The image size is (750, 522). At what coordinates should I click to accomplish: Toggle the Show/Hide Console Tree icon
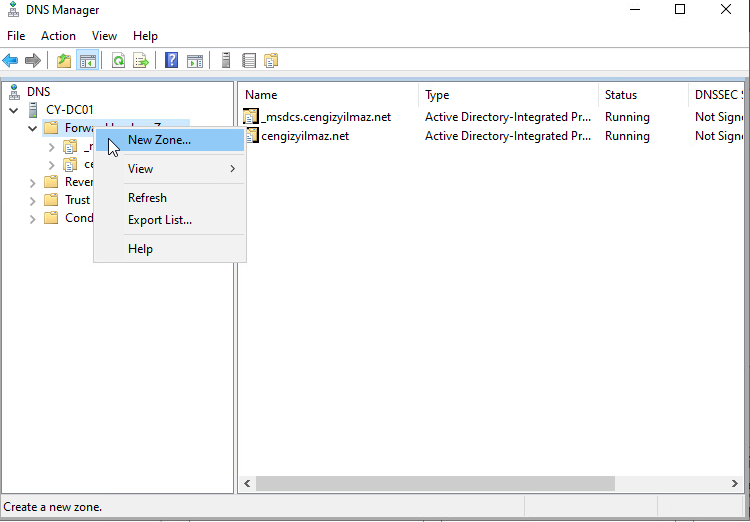pos(87,61)
